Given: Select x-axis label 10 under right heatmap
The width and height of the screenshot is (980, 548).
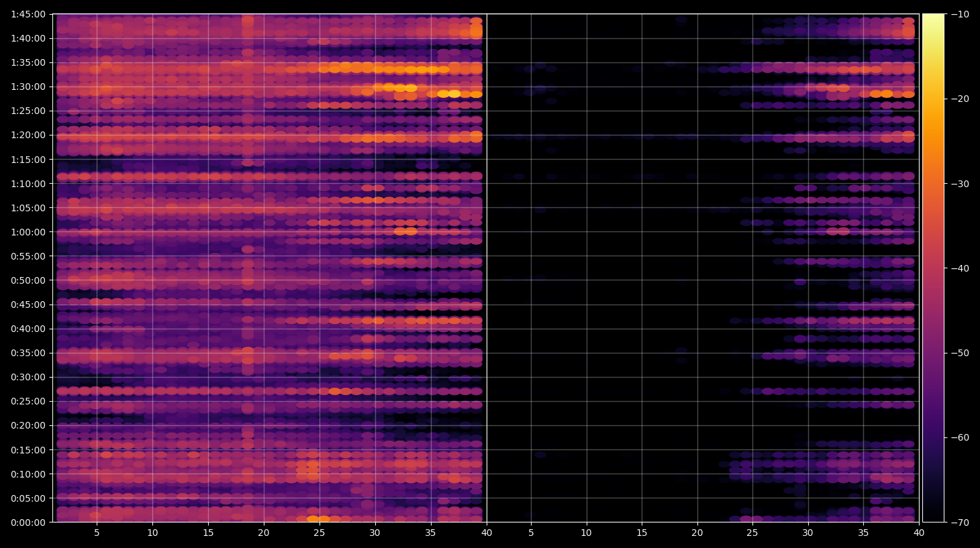Looking at the screenshot, I should [587, 533].
